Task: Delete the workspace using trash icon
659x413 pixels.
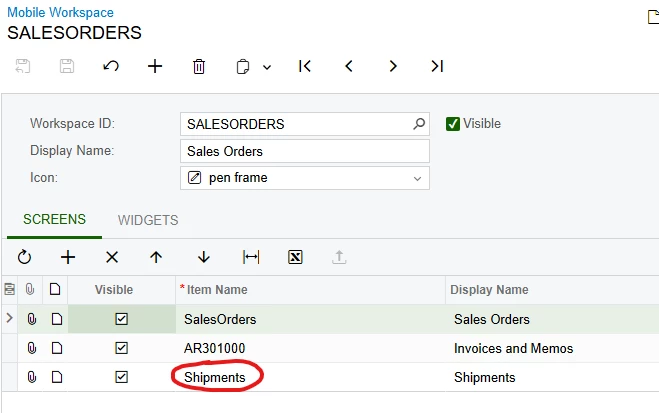Action: click(199, 66)
